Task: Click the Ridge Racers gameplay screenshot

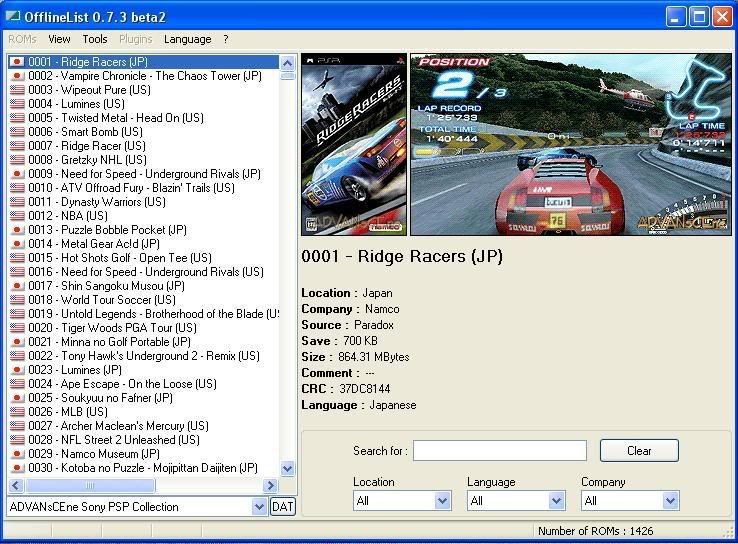Action: tap(571, 144)
